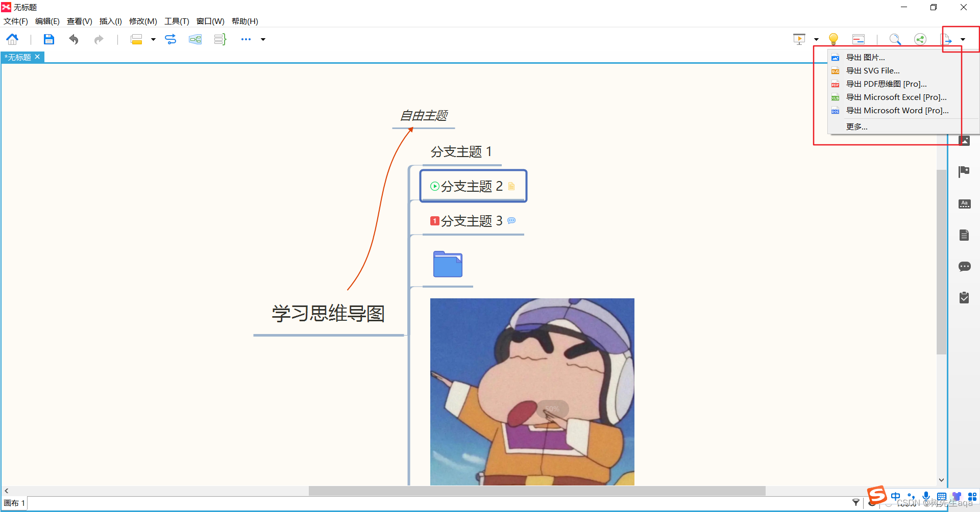Click the green progress marker on 分支主题 2

[435, 186]
